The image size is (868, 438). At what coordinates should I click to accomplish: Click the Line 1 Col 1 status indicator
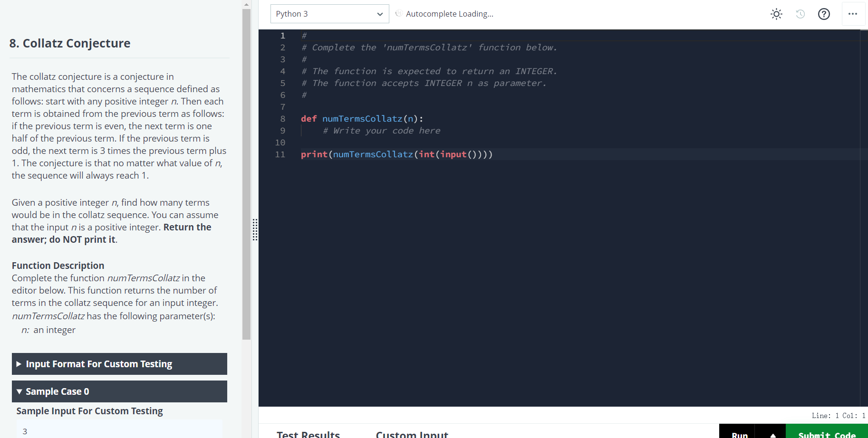pos(838,415)
